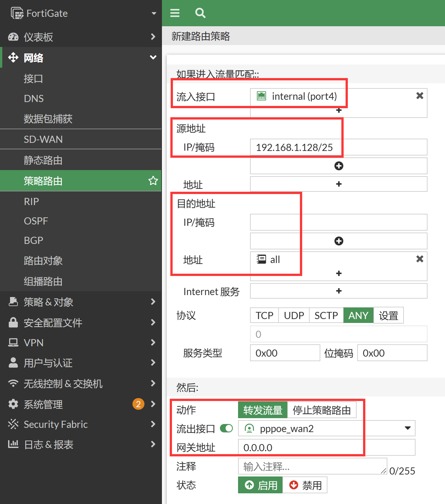Add another destination IP/掩码 via plus circle
Viewport: 445px width, 504px height.
pos(339,241)
